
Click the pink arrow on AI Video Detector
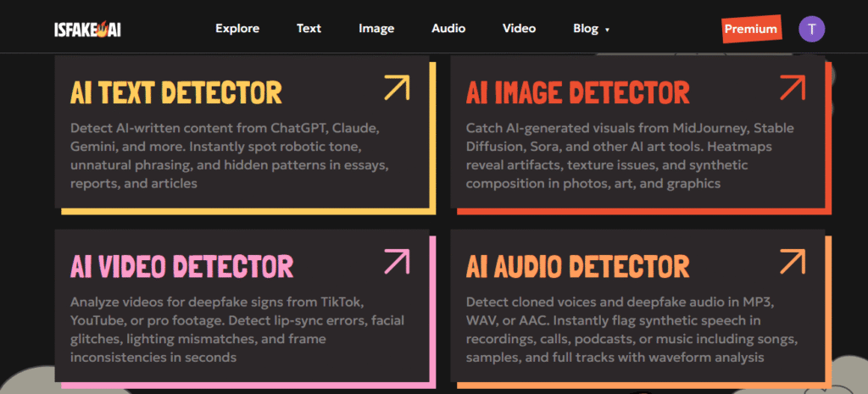[396, 261]
